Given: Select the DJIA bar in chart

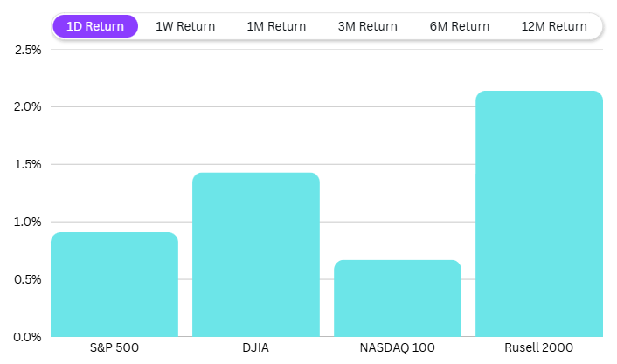Looking at the screenshot, I should pyautogui.click(x=256, y=255).
